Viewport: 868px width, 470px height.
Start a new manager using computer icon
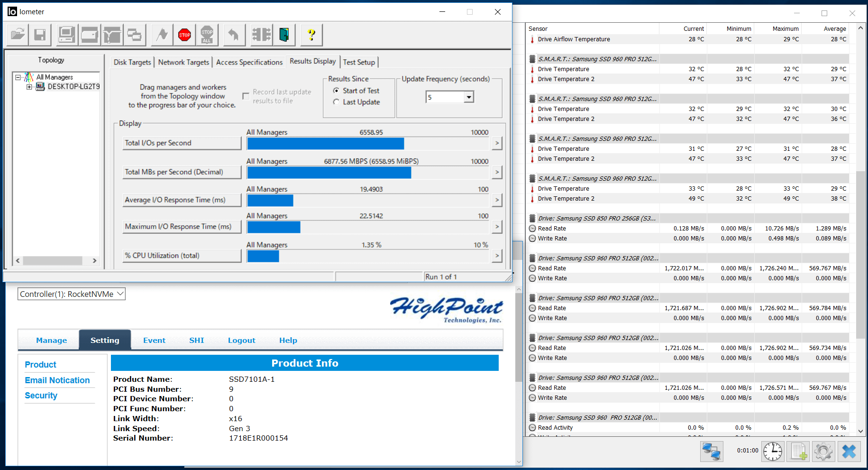(x=66, y=35)
